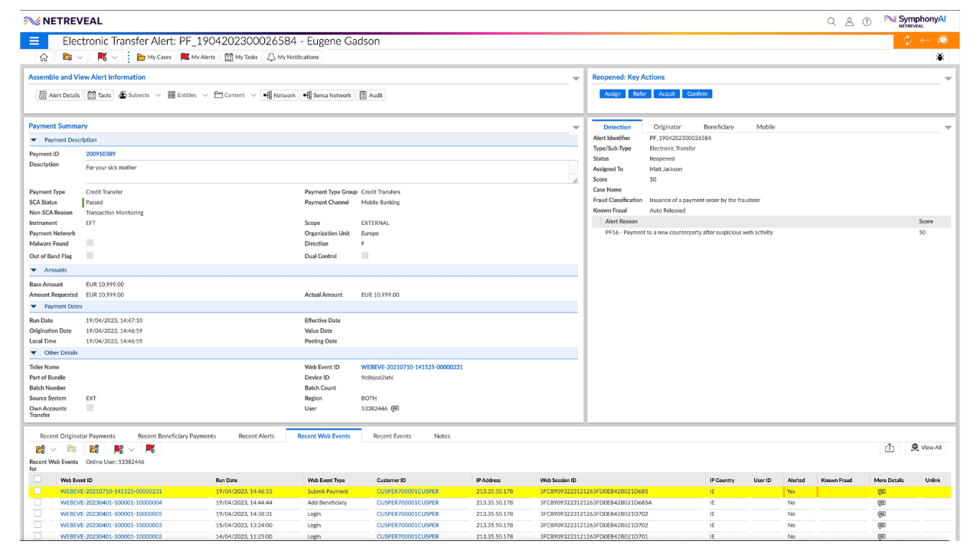The height and width of the screenshot is (551, 980).
Task: Open Alert Details
Action: 59,96
